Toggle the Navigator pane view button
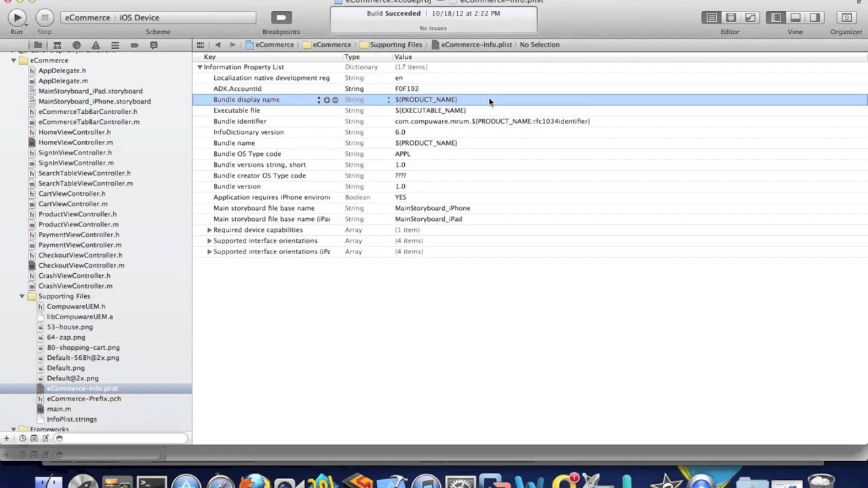This screenshot has width=868, height=488. pyautogui.click(x=776, y=18)
